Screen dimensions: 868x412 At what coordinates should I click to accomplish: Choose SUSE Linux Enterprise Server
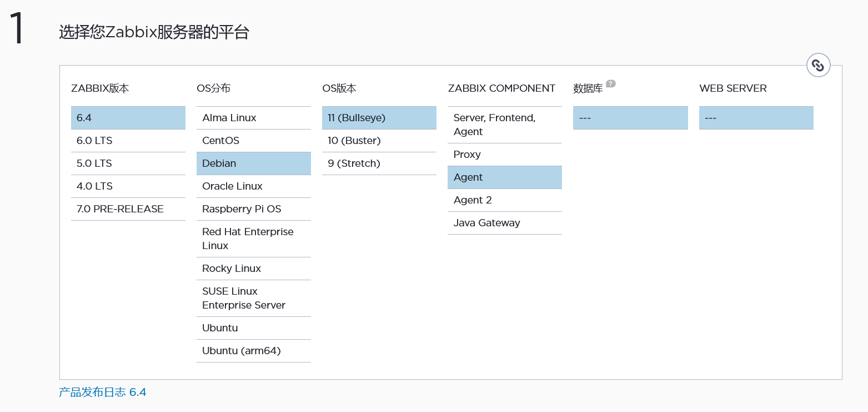pyautogui.click(x=253, y=298)
